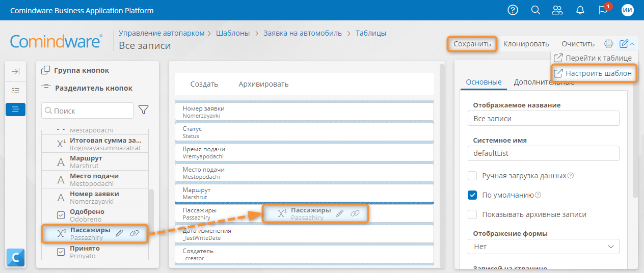The image size is (644, 273).
Task: Select the Создатель column row
Action: point(304,254)
